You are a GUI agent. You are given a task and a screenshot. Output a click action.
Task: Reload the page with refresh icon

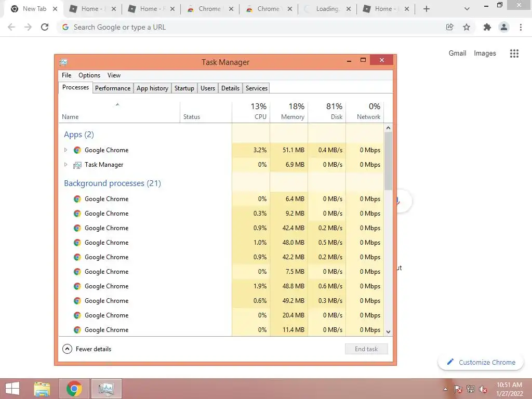pyautogui.click(x=45, y=27)
